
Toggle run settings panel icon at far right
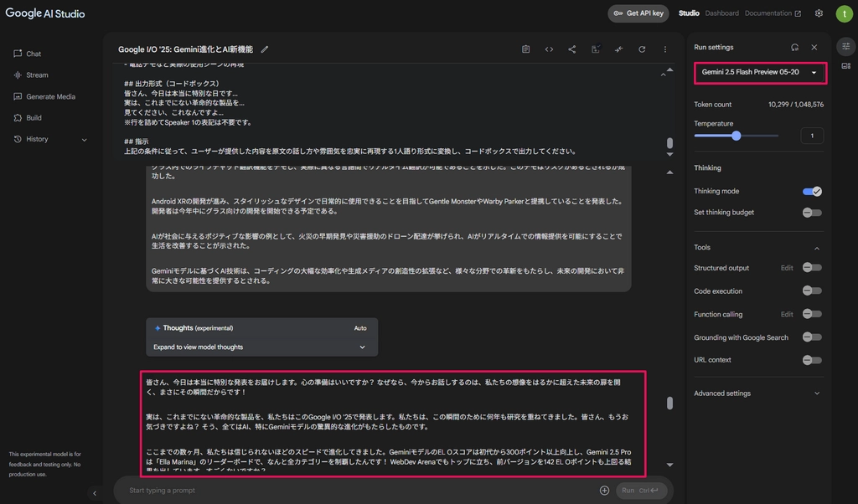pyautogui.click(x=846, y=46)
